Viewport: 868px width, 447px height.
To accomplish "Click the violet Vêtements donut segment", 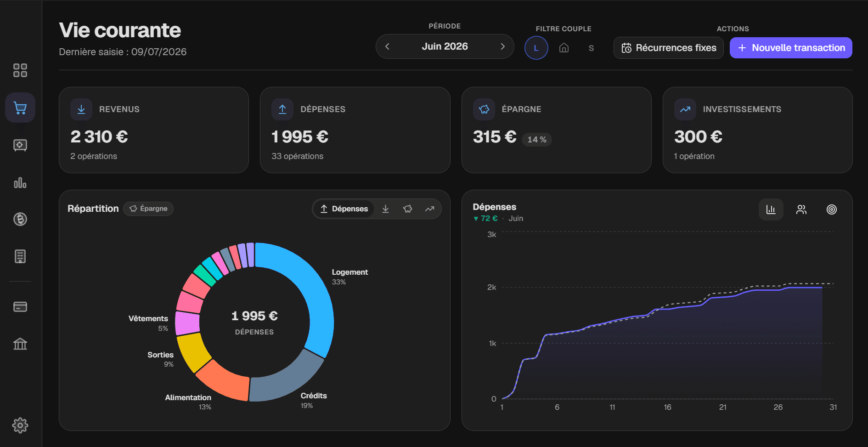I will pyautogui.click(x=187, y=323).
